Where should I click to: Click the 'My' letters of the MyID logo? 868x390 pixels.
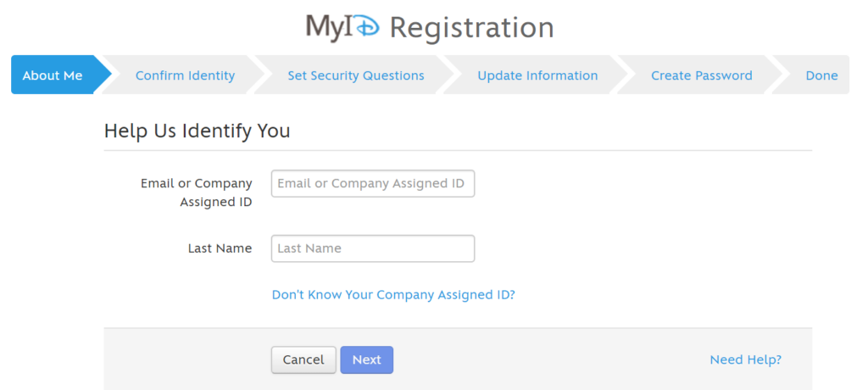click(326, 27)
